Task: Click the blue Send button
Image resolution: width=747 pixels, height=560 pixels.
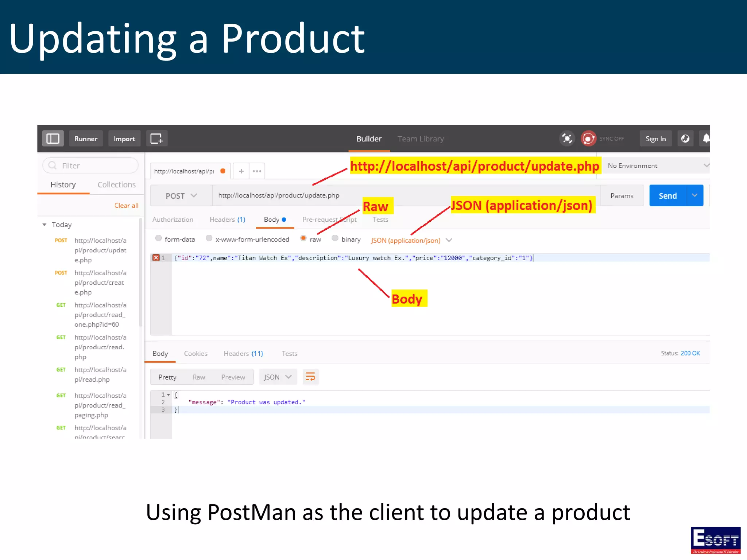Action: pos(667,195)
